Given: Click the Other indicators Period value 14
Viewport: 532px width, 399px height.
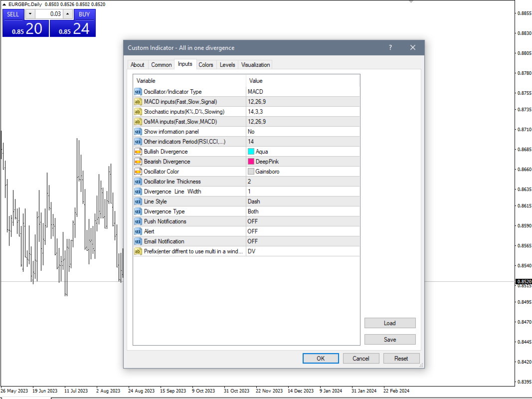Looking at the screenshot, I should tap(303, 142).
